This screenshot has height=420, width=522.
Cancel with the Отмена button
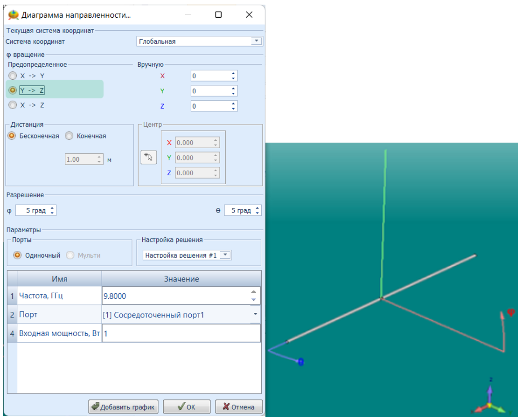(x=239, y=407)
